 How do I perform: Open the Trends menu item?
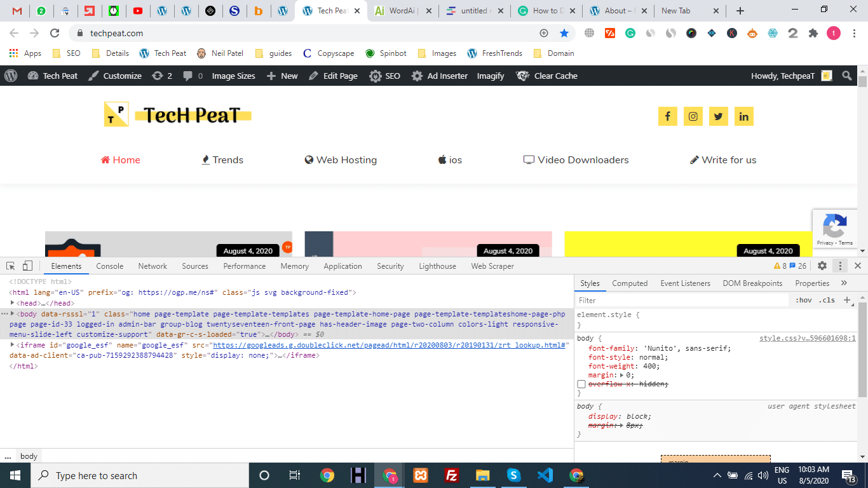[222, 160]
